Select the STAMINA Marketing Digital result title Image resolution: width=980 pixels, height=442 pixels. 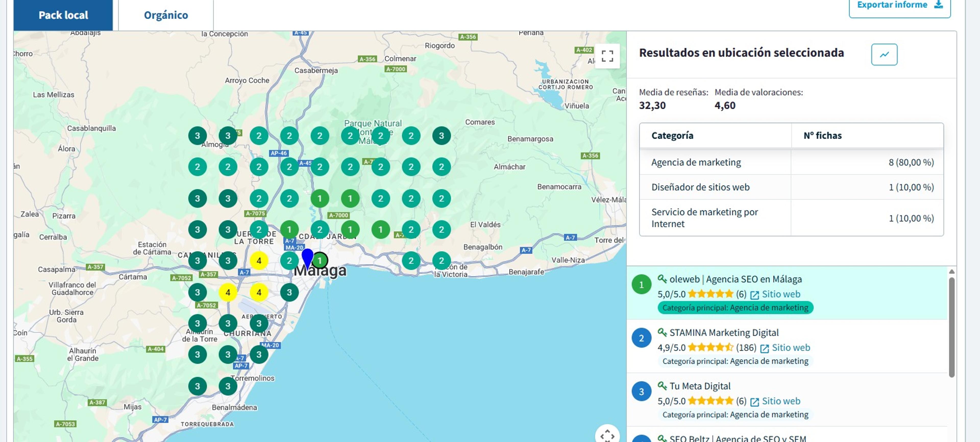pyautogui.click(x=724, y=332)
